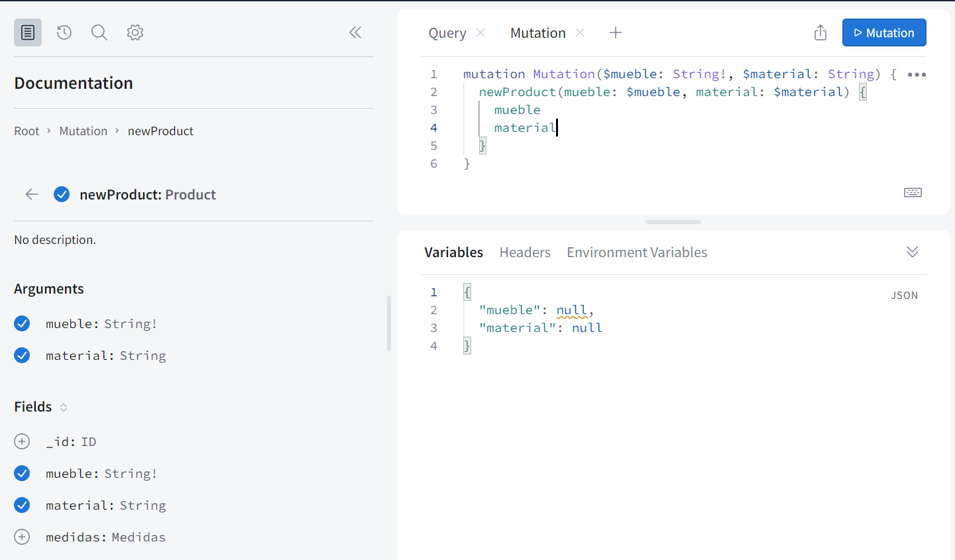Screen dimensions: 955x560
Task: Show keyboard shortcuts icon
Action: (913, 192)
